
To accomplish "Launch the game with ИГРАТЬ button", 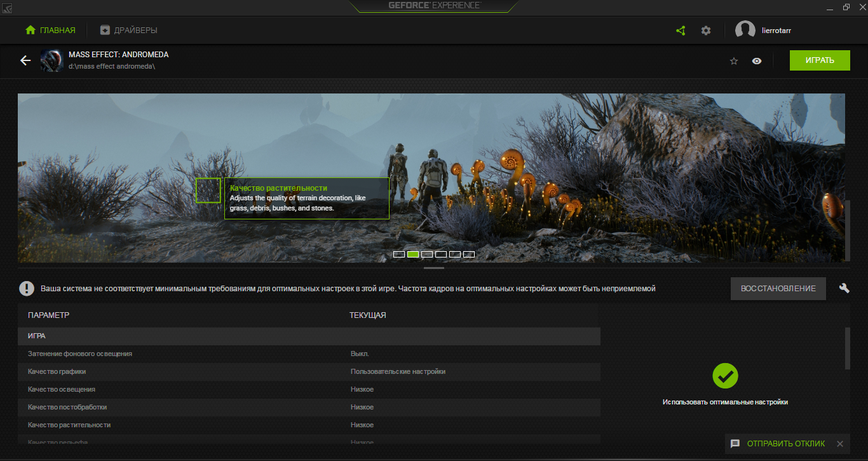I will tap(820, 60).
